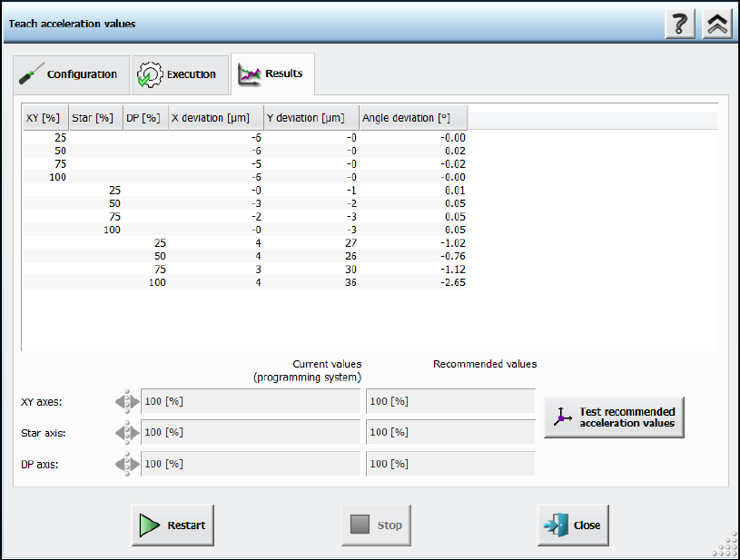Viewport: 740px width, 560px height.
Task: Click the DP axis current value field
Action: [x=250, y=464]
